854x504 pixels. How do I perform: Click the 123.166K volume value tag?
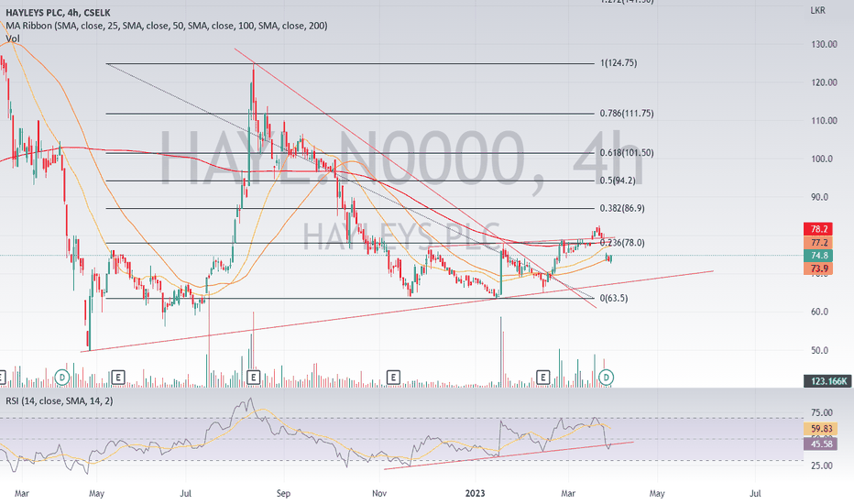pyautogui.click(x=827, y=381)
